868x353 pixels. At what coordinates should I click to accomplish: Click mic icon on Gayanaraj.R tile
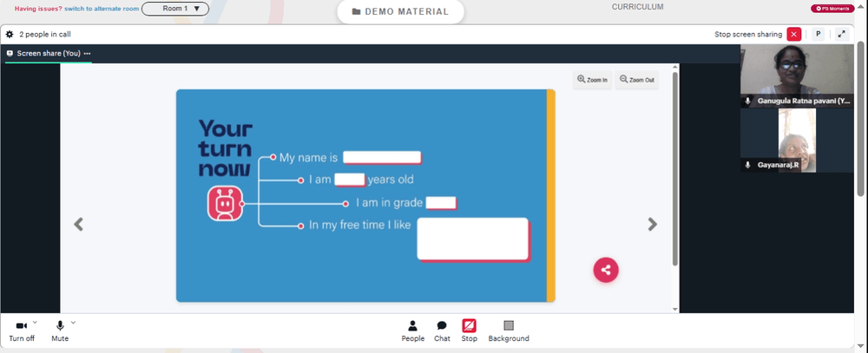click(748, 165)
